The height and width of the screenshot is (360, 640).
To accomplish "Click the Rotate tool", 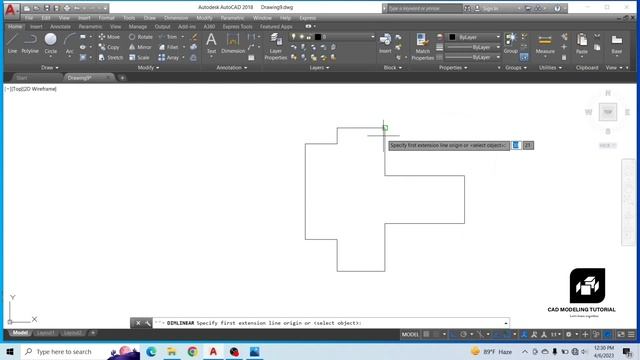I will (x=140, y=37).
